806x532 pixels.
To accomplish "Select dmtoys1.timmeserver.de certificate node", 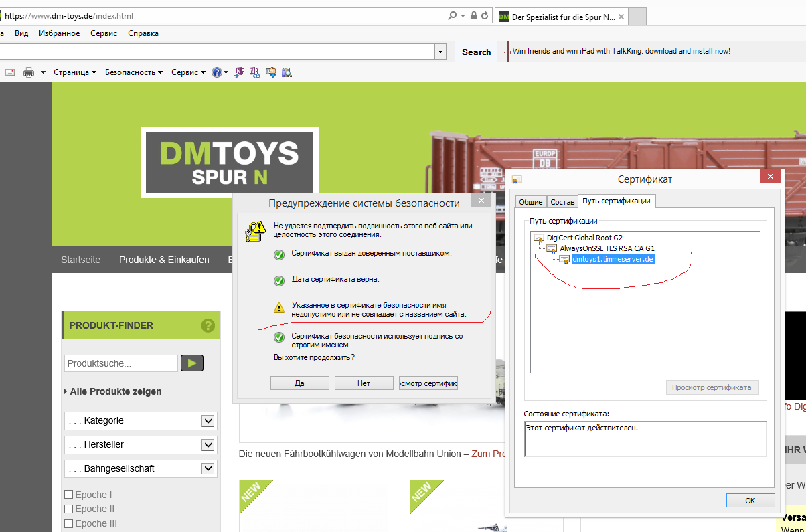I will (x=613, y=259).
